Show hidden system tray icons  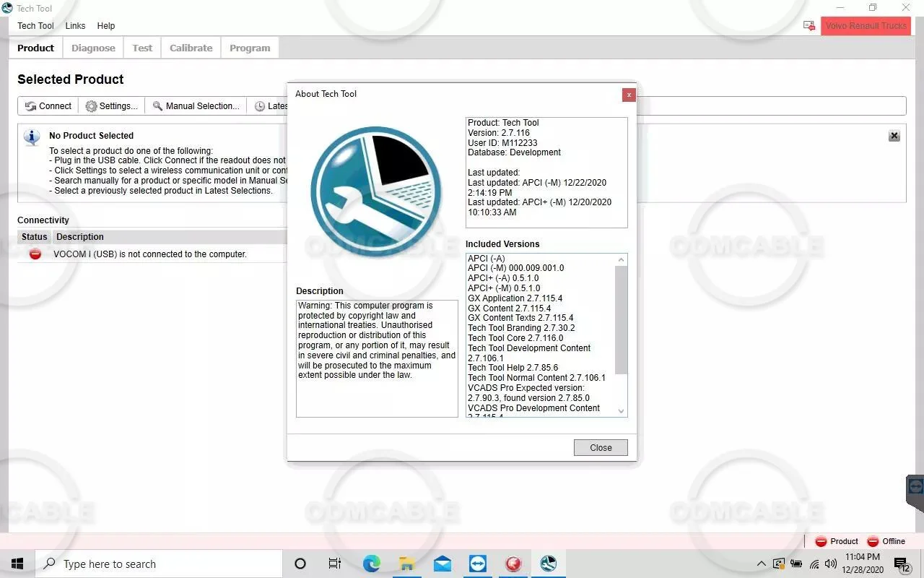pos(761,564)
